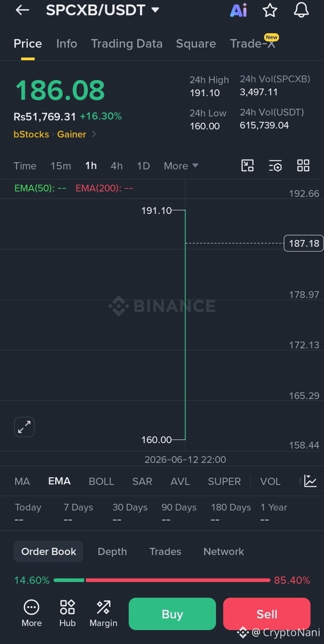Toggle the BOLL indicator
324x644 pixels.
[x=101, y=481]
